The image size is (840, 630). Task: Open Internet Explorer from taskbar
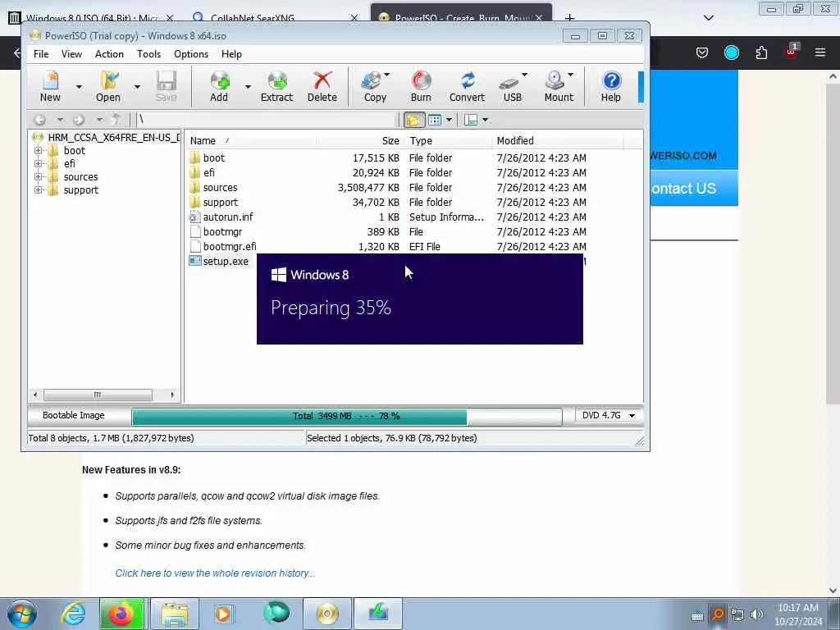coord(73,614)
